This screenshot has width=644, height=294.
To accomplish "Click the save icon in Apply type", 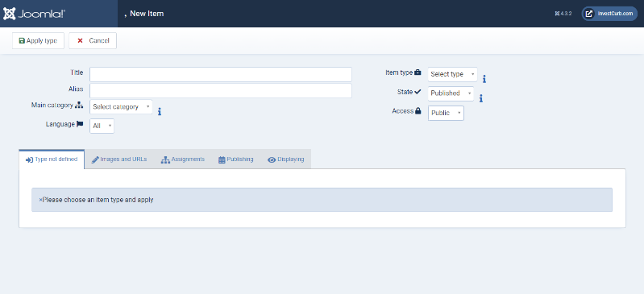I will coord(22,40).
